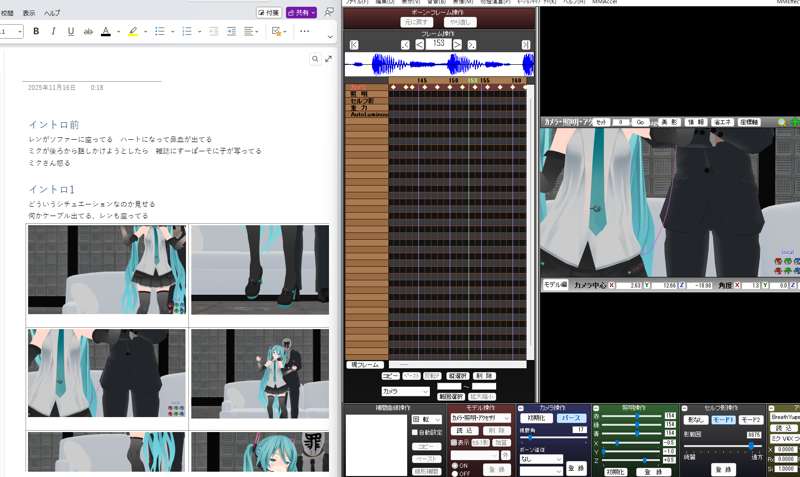Click the 影範囲 shadow range slider
Screen dimensions: 800x477
(722, 445)
